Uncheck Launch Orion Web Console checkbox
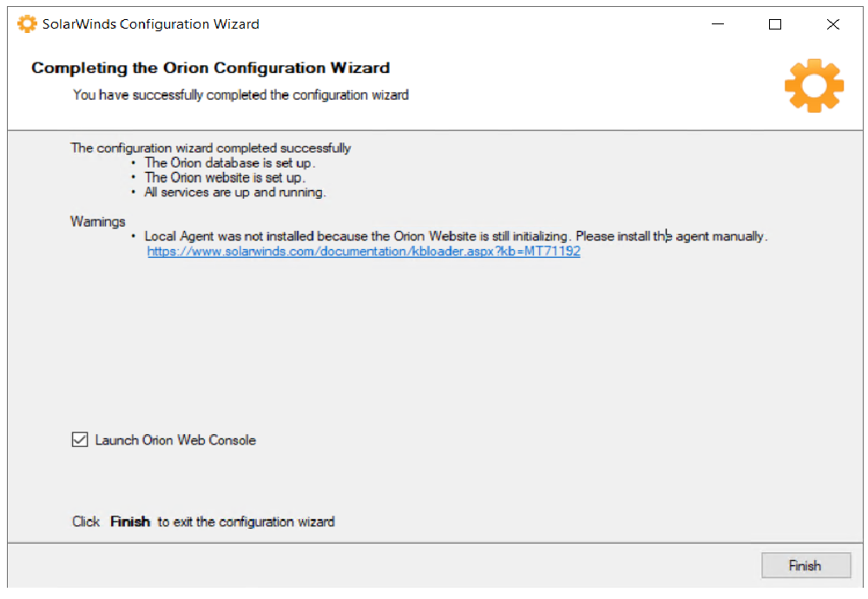This screenshot has width=868, height=599. (80, 439)
